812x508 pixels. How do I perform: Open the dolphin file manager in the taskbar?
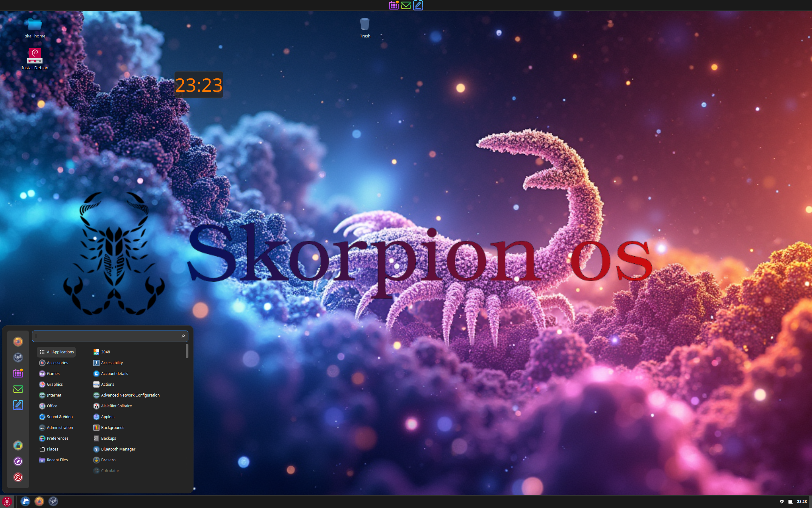pyautogui.click(x=25, y=502)
